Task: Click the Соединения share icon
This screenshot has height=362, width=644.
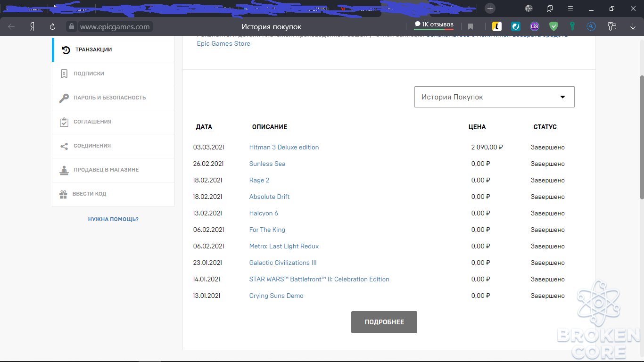Action: click(64, 146)
